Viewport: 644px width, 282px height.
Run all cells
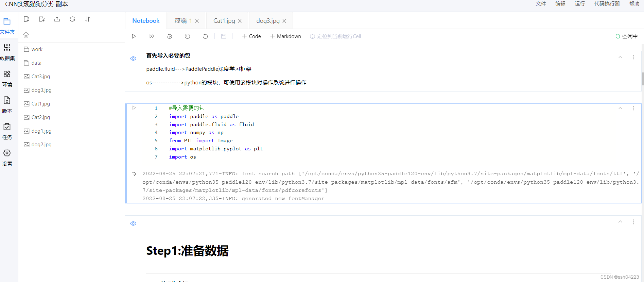[x=152, y=36]
